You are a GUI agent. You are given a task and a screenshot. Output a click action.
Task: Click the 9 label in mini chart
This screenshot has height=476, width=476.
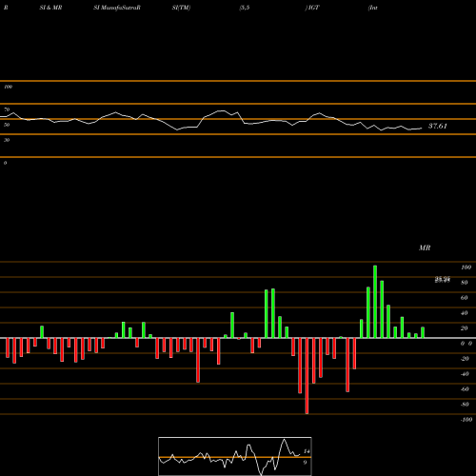click(305, 463)
